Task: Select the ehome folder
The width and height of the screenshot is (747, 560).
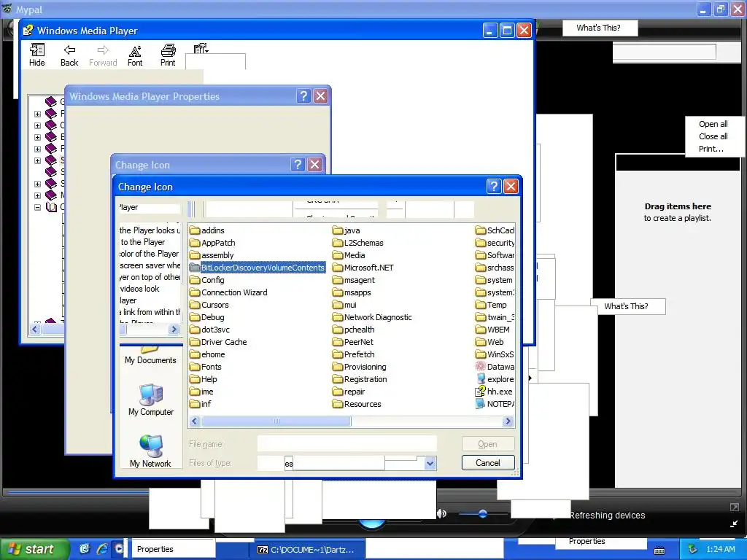Action: [207, 354]
